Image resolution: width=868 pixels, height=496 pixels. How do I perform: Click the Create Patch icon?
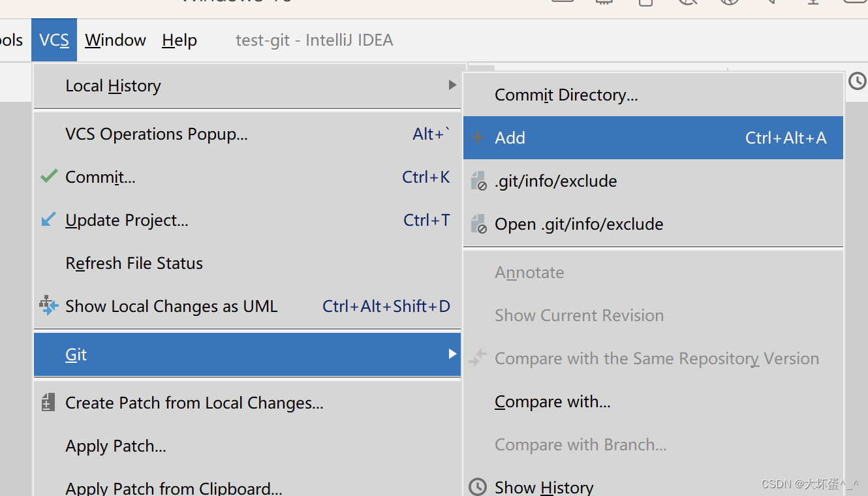tap(48, 402)
